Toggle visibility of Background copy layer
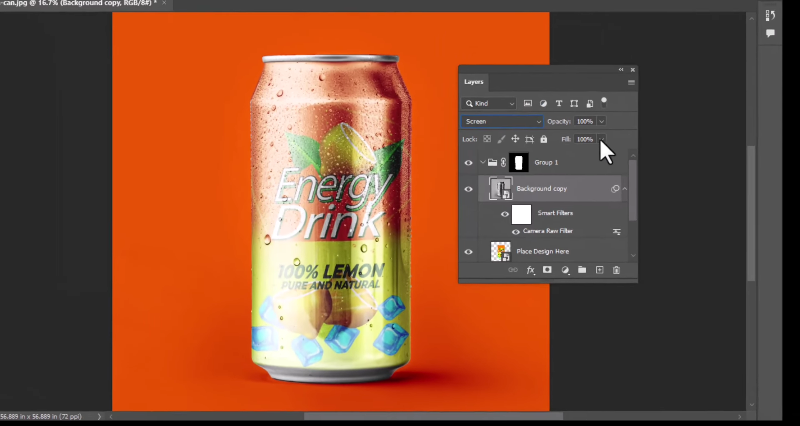The height and width of the screenshot is (426, 800). [x=468, y=188]
